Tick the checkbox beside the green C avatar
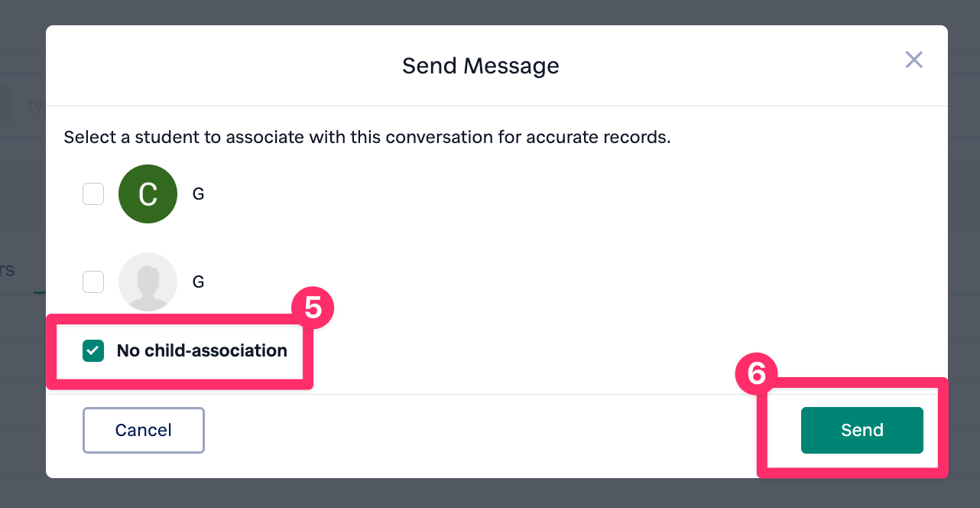This screenshot has width=980, height=508. tap(93, 194)
